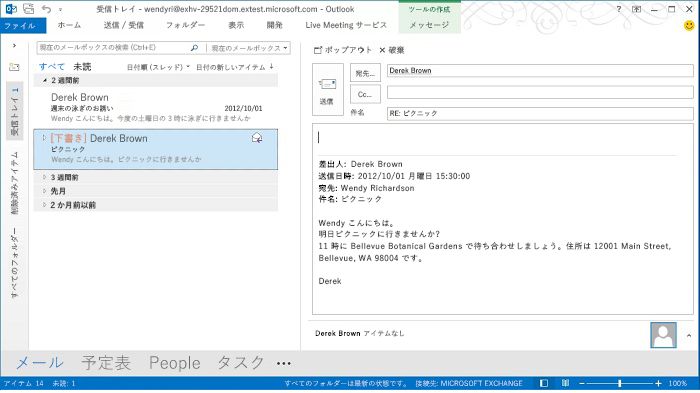Click the Pop Out (ポップアウト) button
This screenshot has height=393, width=700.
tap(343, 50)
